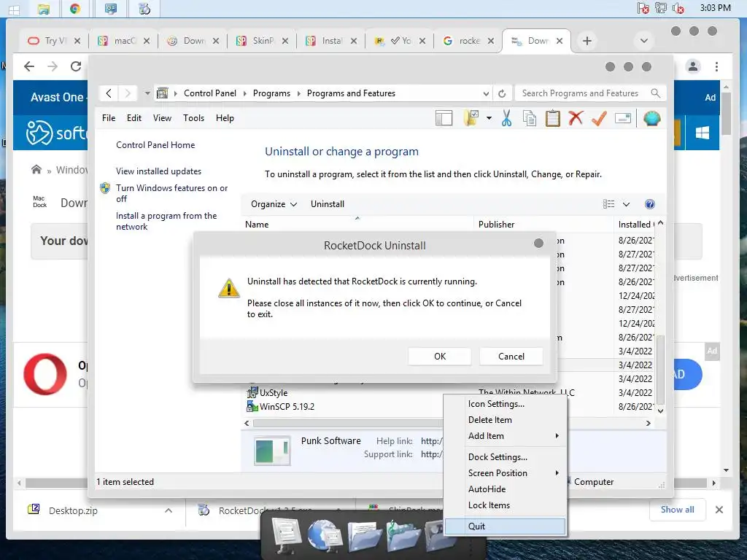Image resolution: width=747 pixels, height=560 pixels.
Task: Sort by the Publisher column header
Action: pos(543,225)
